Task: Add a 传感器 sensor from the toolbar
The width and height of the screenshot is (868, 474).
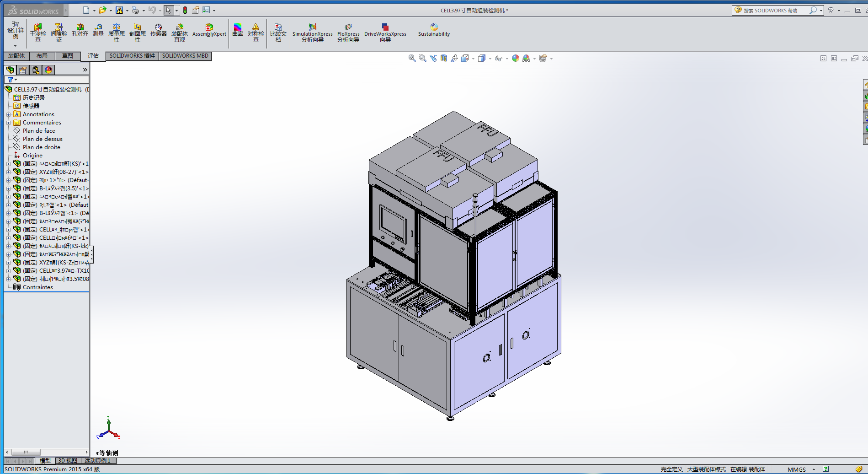Action: [159, 30]
